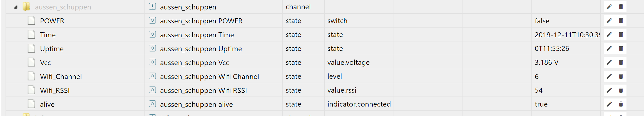The image size is (644, 116).
Task: Edit the aussen_schuppen POWER object
Action: coord(609,21)
